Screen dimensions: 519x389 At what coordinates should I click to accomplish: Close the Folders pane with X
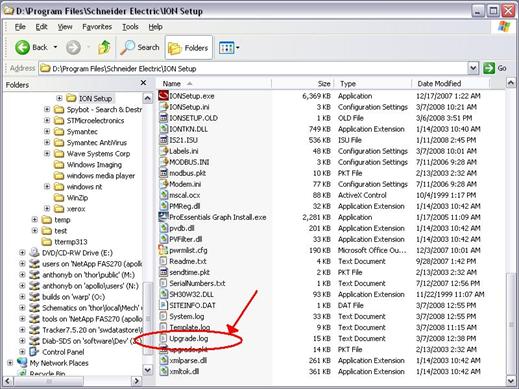tap(143, 83)
